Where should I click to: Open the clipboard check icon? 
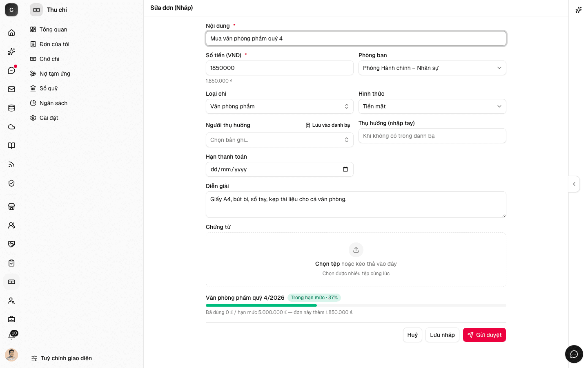(11, 263)
